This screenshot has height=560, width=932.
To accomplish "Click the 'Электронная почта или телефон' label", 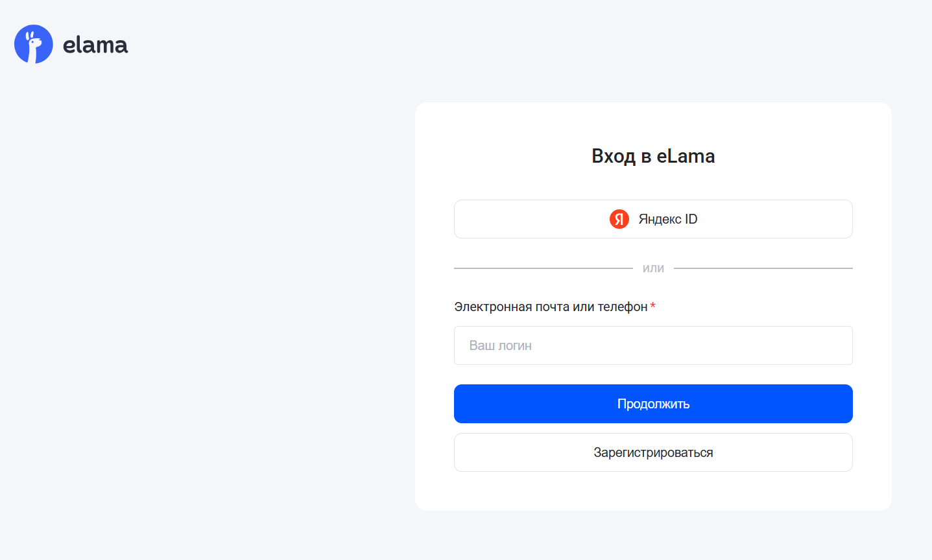I will (x=551, y=307).
